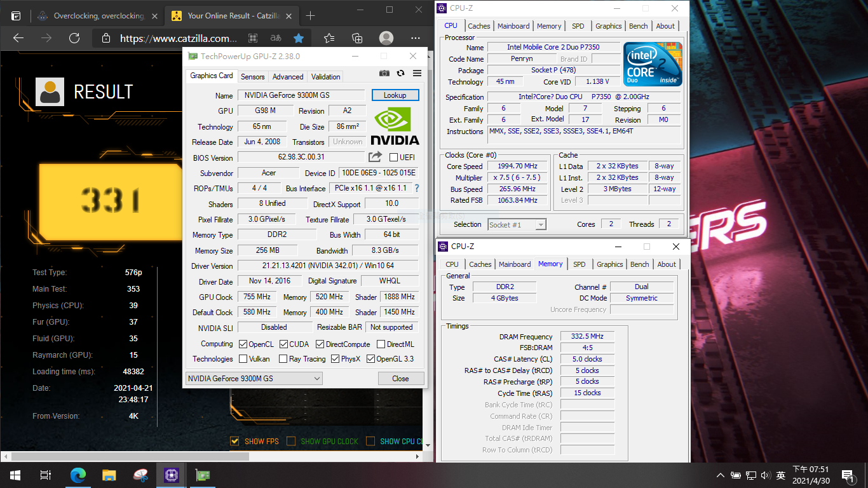The height and width of the screenshot is (488, 868).
Task: Toggle the PhysX checkbox
Action: click(x=335, y=359)
